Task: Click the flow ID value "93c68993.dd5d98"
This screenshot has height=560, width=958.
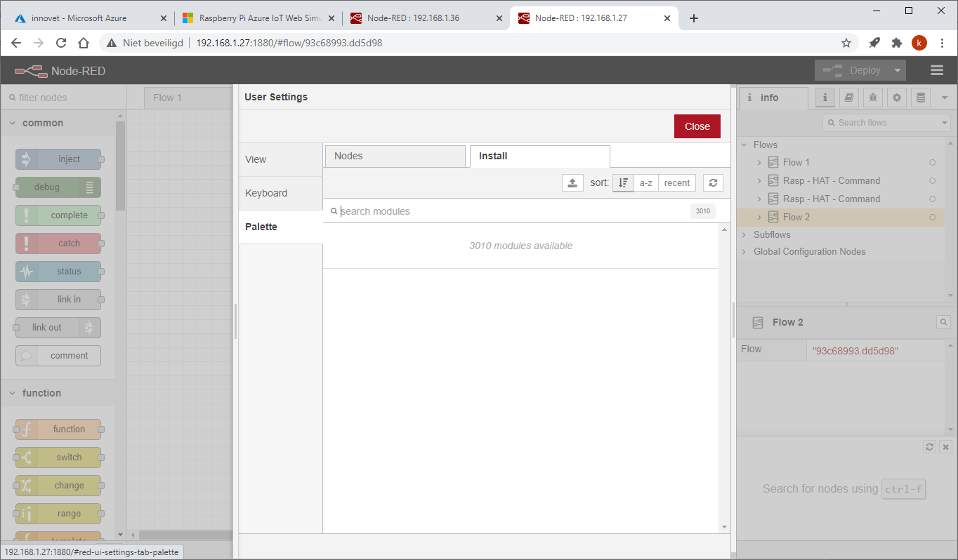Action: tap(855, 351)
